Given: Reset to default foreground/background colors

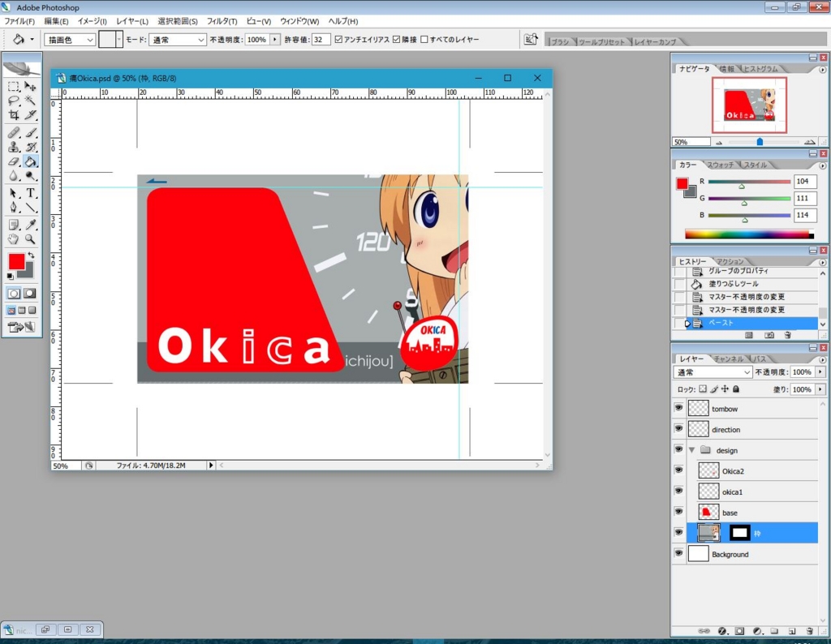Looking at the screenshot, I should pos(10,277).
